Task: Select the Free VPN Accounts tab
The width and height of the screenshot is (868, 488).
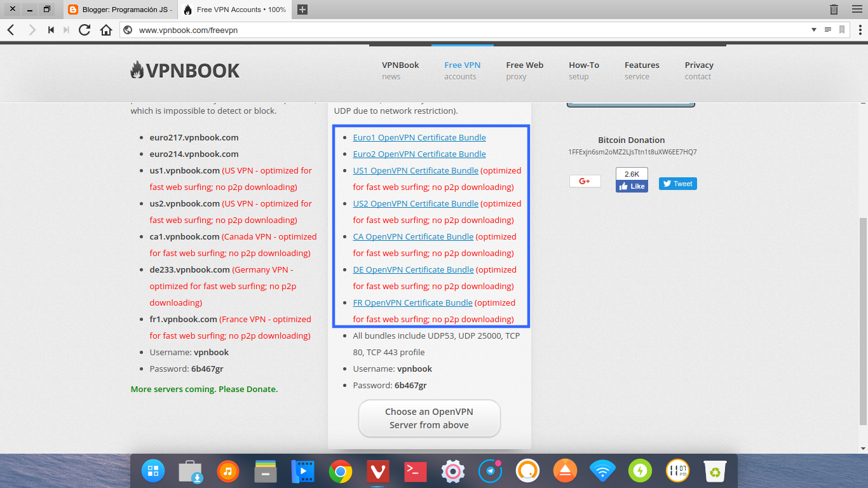Action: [x=234, y=10]
